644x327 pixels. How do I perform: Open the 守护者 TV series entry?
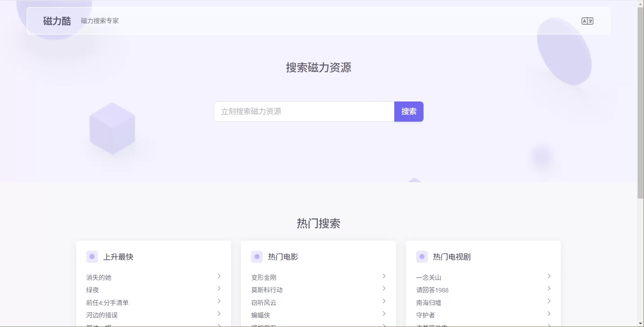[x=425, y=315]
